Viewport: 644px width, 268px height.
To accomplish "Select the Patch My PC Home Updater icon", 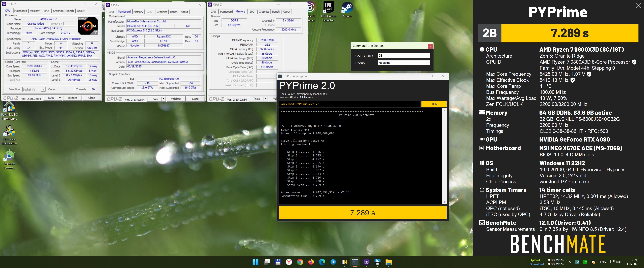I will (9, 111).
